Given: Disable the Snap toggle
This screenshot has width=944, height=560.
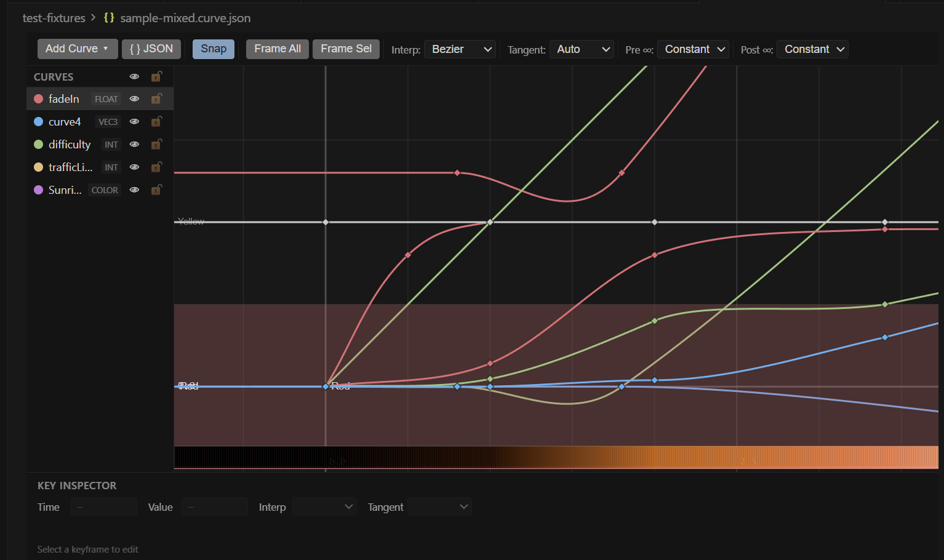Looking at the screenshot, I should [x=213, y=49].
